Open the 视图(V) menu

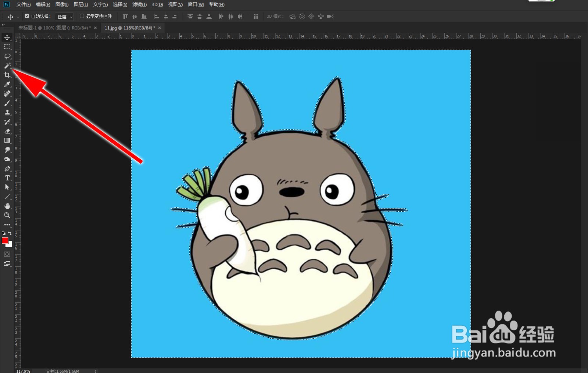click(175, 4)
